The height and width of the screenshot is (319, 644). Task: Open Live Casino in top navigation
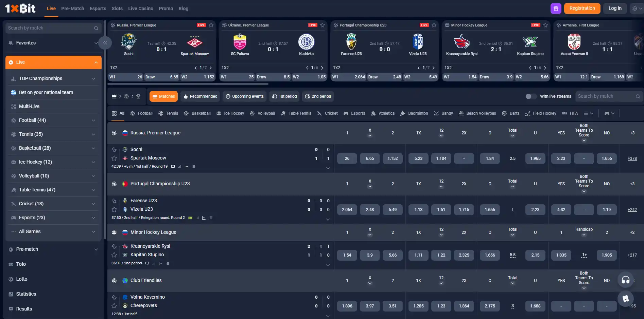[141, 8]
